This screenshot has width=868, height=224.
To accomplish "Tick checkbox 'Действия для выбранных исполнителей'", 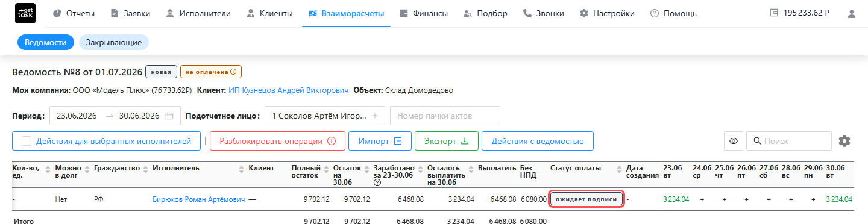I will [x=27, y=141].
